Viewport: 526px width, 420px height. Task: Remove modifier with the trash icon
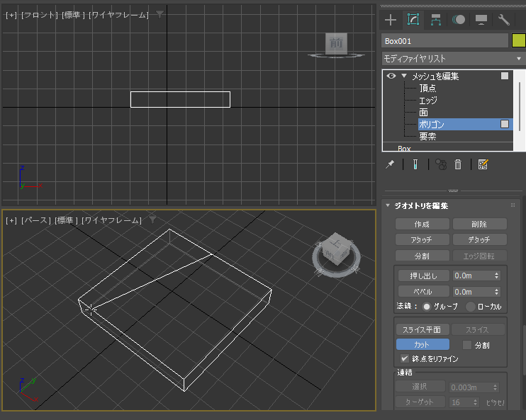point(458,164)
